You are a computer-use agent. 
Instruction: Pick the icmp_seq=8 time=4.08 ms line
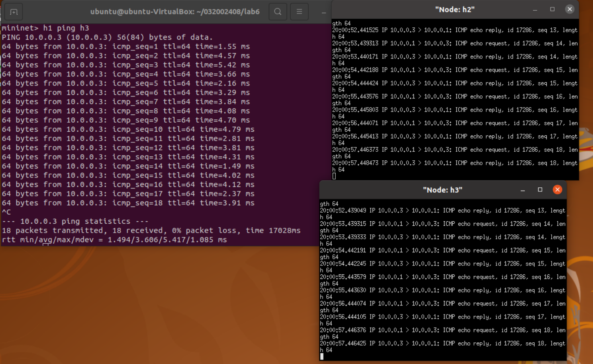(126, 111)
